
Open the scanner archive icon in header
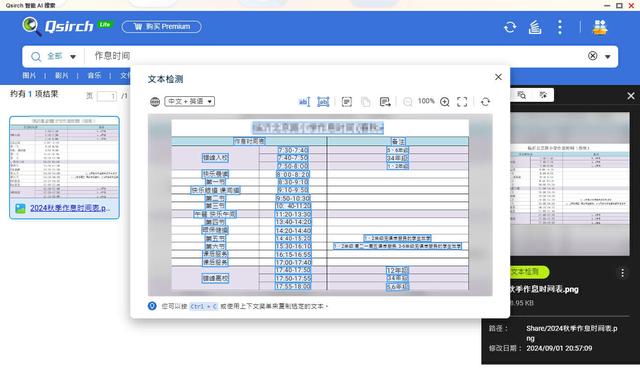pyautogui.click(x=535, y=27)
